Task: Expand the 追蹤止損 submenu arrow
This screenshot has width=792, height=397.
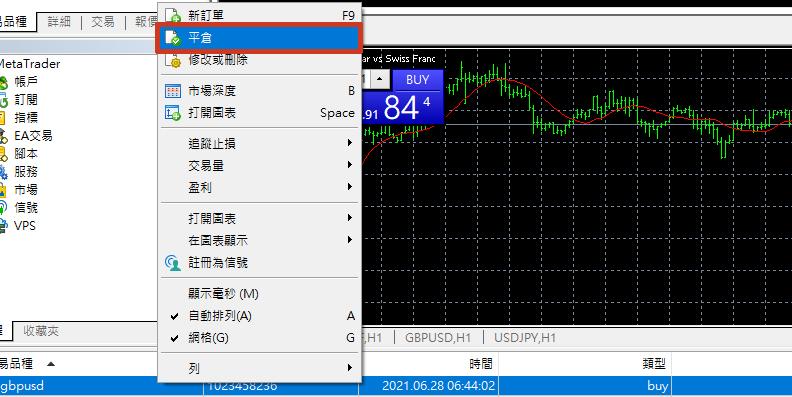Action: [x=350, y=143]
